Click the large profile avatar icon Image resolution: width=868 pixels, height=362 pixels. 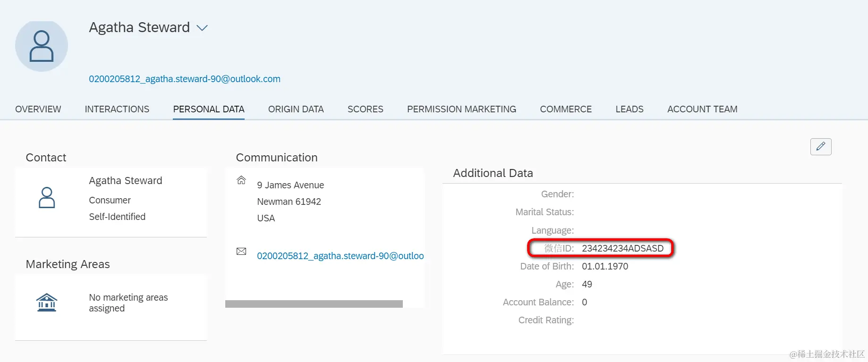[x=42, y=46]
